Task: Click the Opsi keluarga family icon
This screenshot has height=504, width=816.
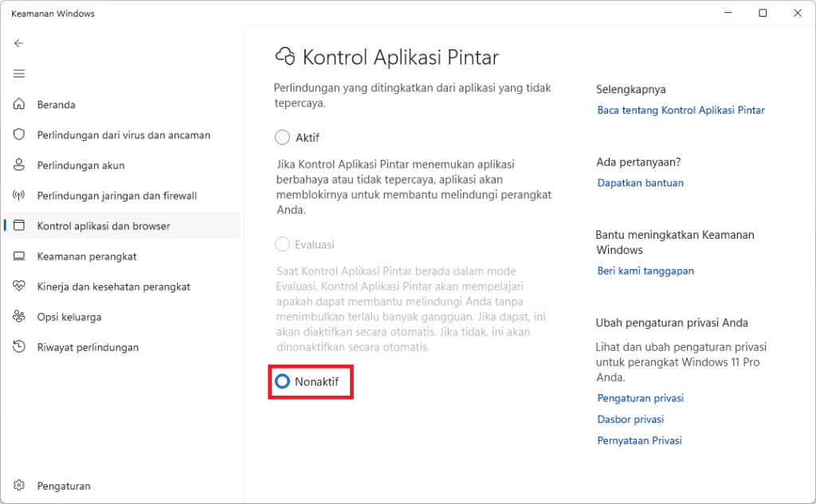Action: [x=19, y=316]
